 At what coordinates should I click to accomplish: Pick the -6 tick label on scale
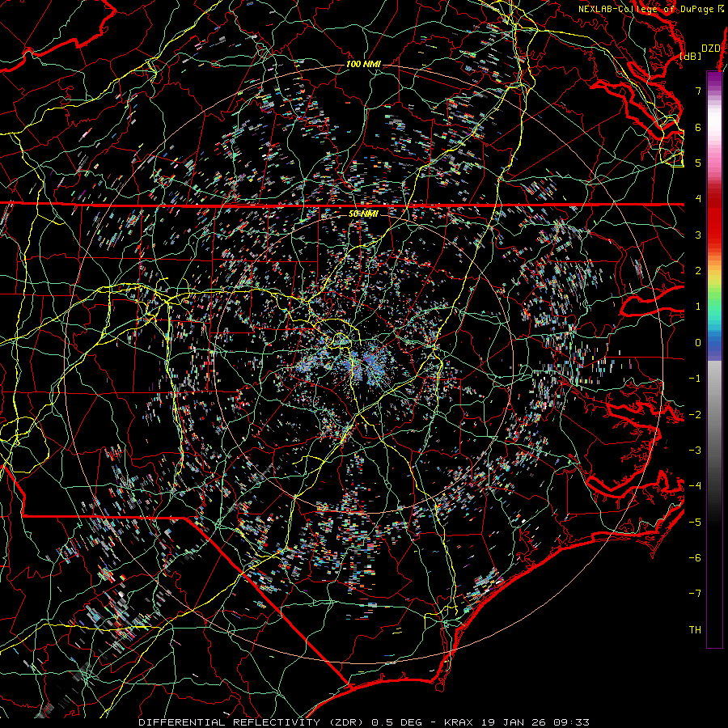click(695, 558)
